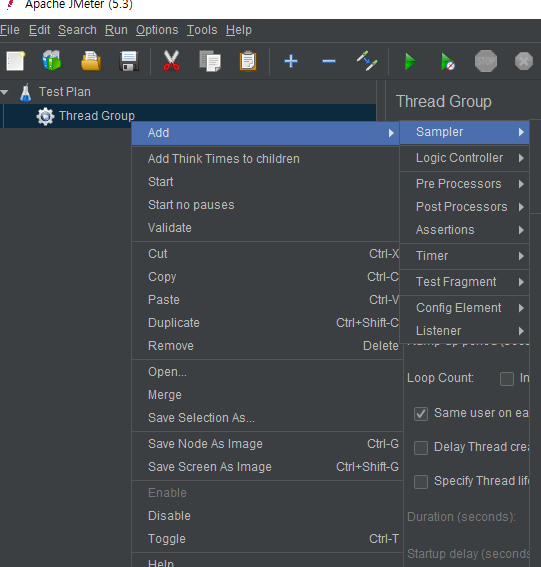
Task: Toggle the Loop Count Infinite checkbox
Action: (x=507, y=379)
